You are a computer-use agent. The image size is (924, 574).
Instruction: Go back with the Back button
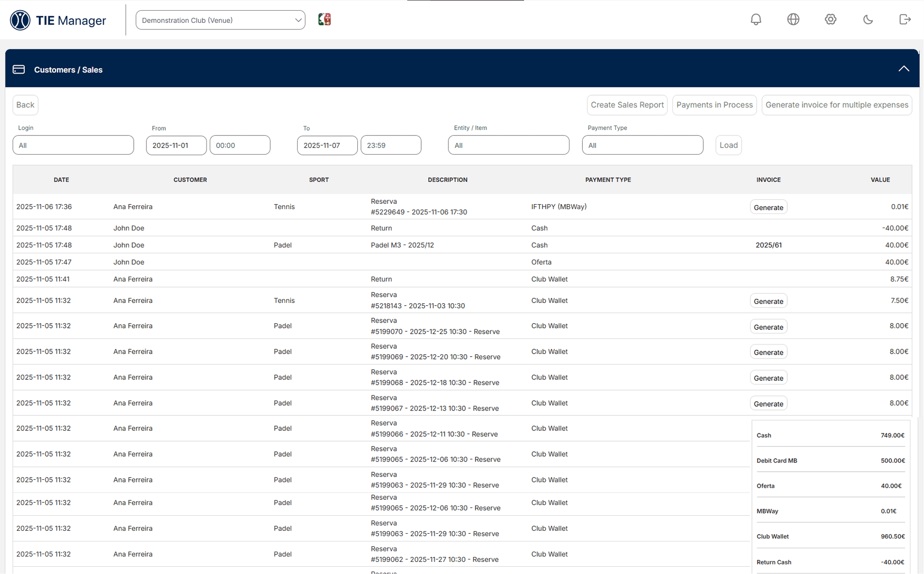click(x=25, y=105)
